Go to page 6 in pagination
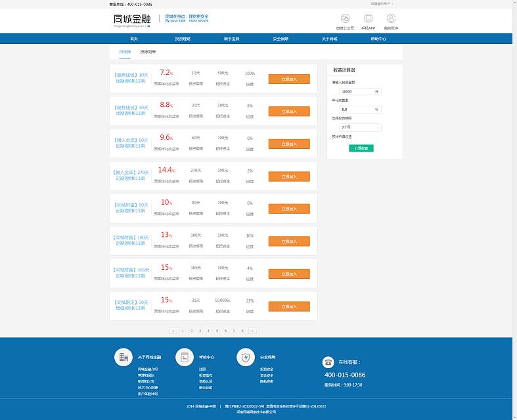The height and width of the screenshot is (420, 517). tap(225, 331)
